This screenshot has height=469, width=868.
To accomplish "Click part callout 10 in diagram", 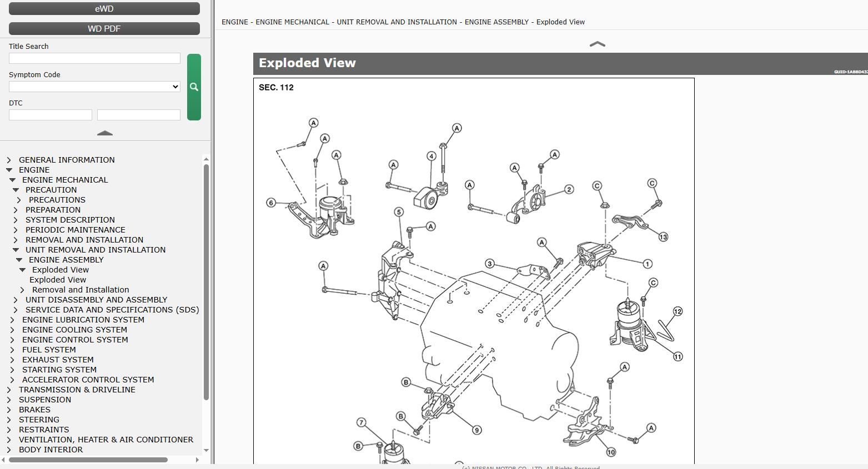I will 611,452.
